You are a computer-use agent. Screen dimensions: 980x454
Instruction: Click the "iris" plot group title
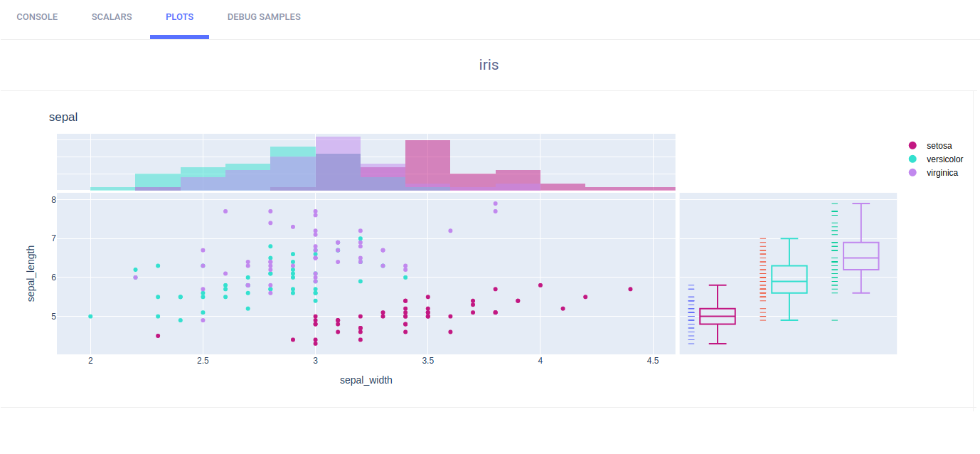click(489, 65)
